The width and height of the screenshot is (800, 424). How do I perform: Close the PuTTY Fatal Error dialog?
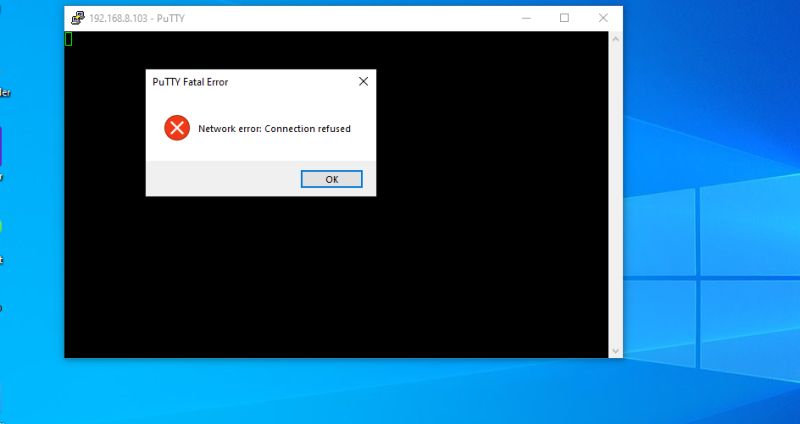(x=363, y=82)
